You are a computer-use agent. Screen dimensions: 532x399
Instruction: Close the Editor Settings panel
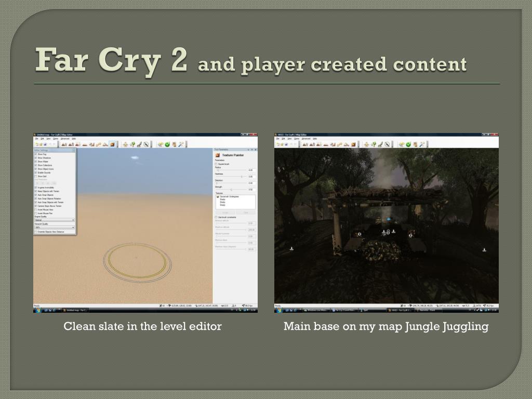tap(74, 150)
